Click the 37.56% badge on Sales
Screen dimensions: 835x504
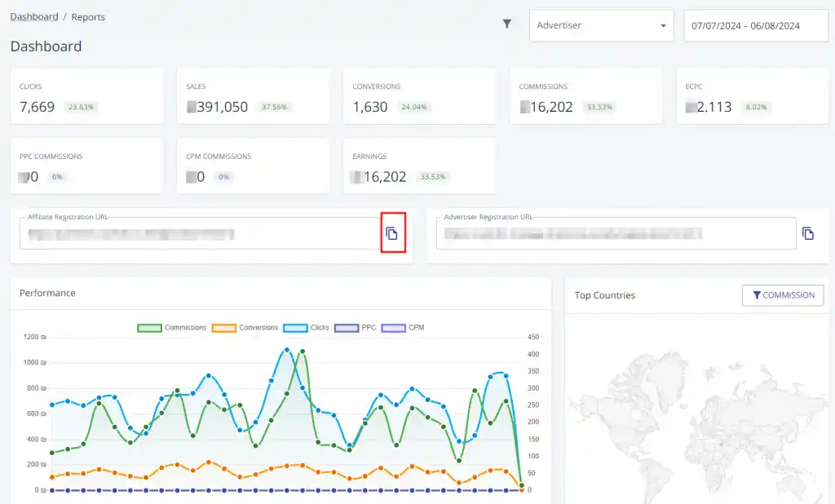click(x=274, y=107)
